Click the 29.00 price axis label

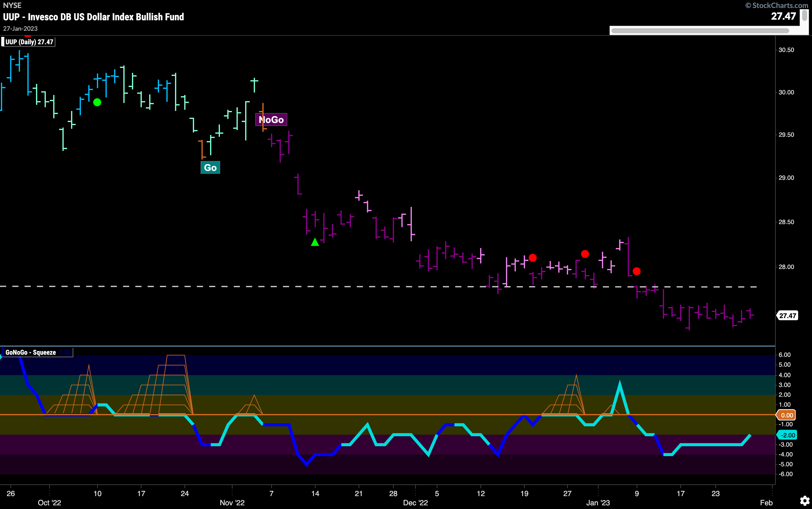[x=786, y=178]
